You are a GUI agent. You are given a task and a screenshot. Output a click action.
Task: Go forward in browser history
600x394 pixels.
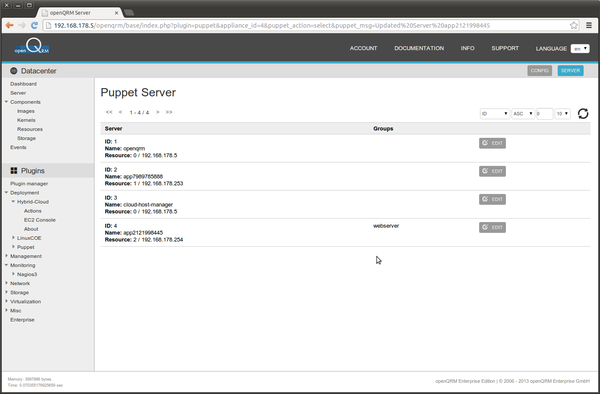(x=22, y=25)
